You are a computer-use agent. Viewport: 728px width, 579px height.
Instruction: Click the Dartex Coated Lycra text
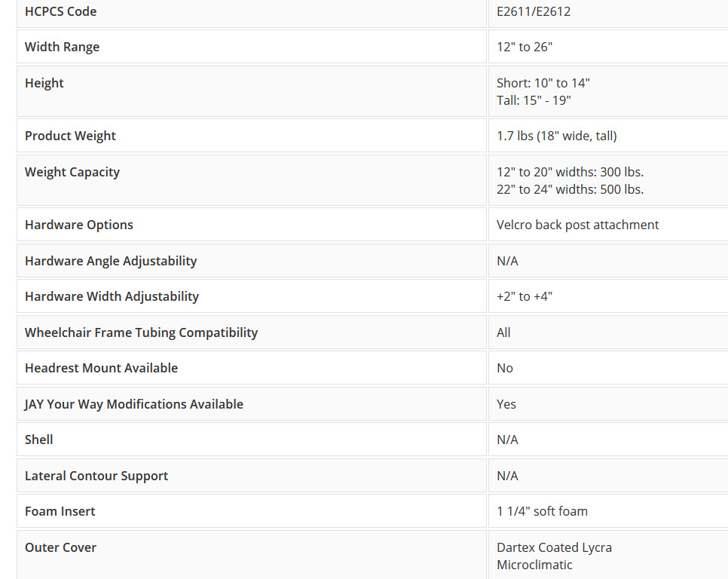[554, 547]
